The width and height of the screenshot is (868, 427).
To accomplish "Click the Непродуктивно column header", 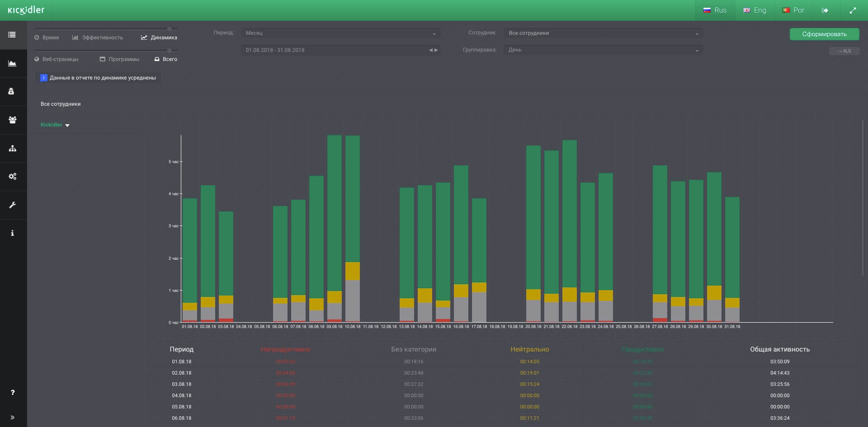I will (286, 349).
